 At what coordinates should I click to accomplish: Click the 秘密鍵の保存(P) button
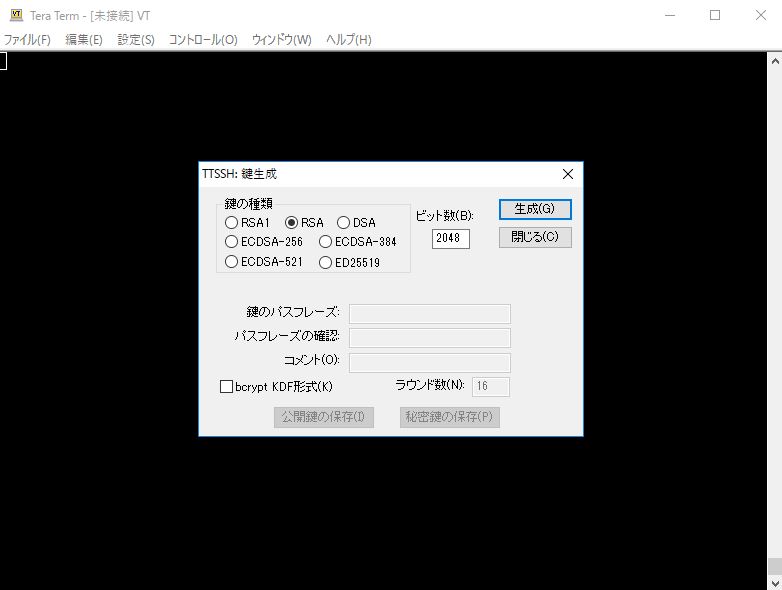point(449,417)
